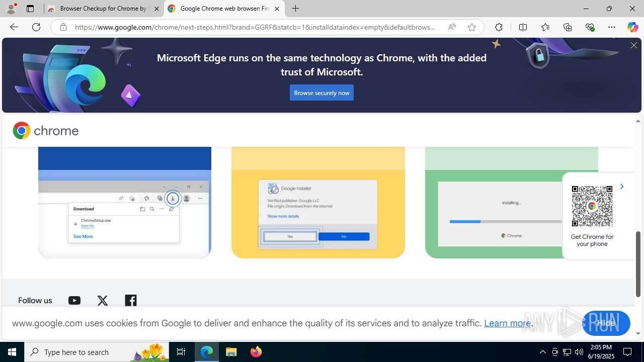Open the Favorites panel
The width and height of the screenshot is (644, 362).
(545, 27)
